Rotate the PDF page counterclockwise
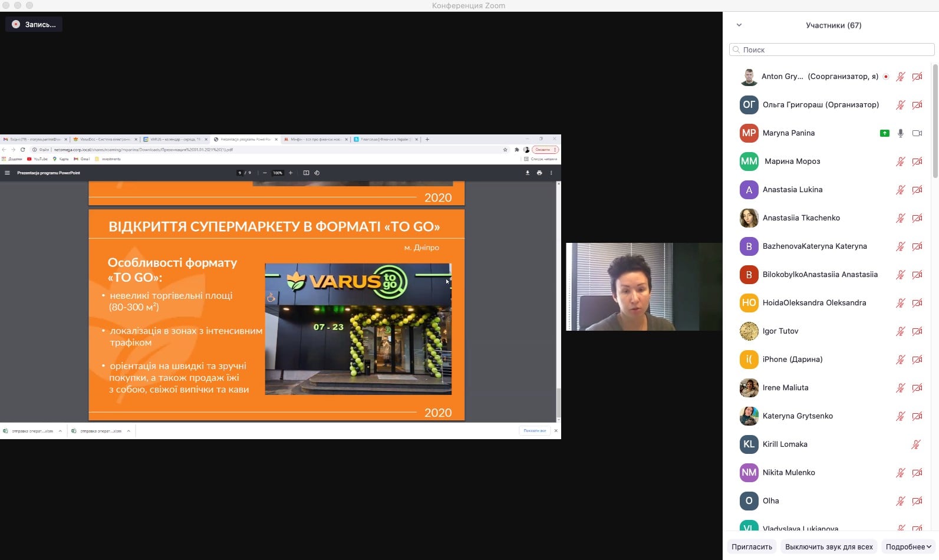The height and width of the screenshot is (560, 939). [x=317, y=173]
